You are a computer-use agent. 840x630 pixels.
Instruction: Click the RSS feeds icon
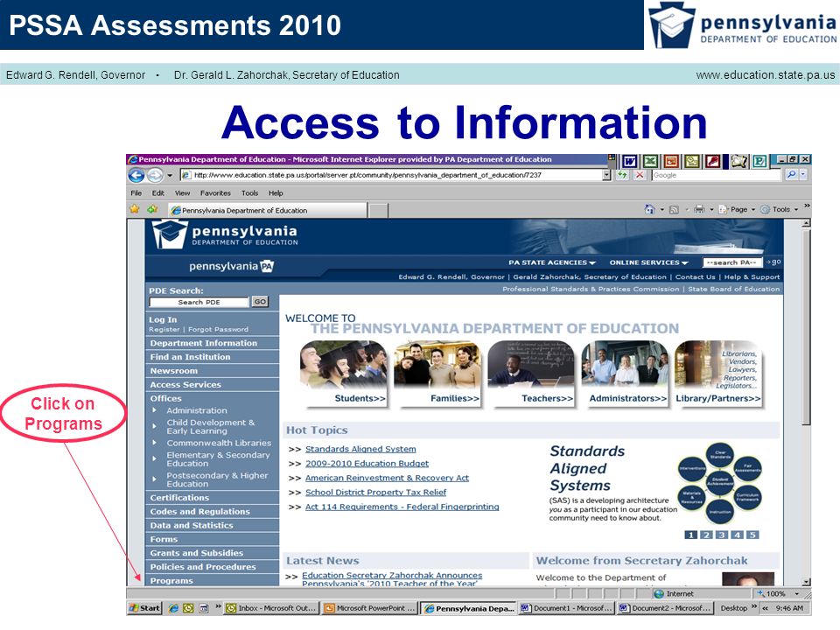coord(675,210)
